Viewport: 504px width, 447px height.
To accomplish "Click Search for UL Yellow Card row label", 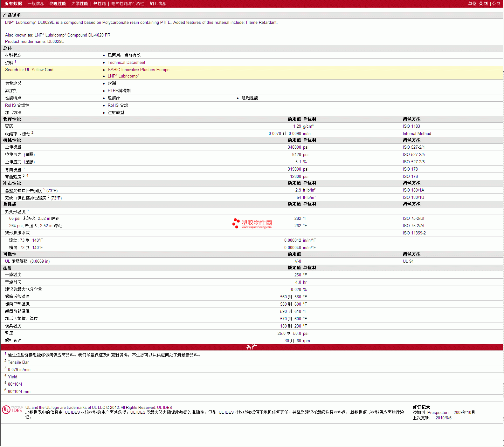I will coord(29,70).
